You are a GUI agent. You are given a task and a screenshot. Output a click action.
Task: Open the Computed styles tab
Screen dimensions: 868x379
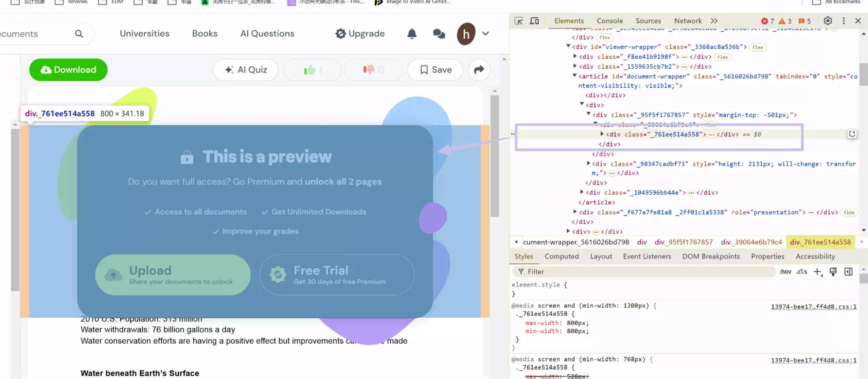tap(561, 256)
